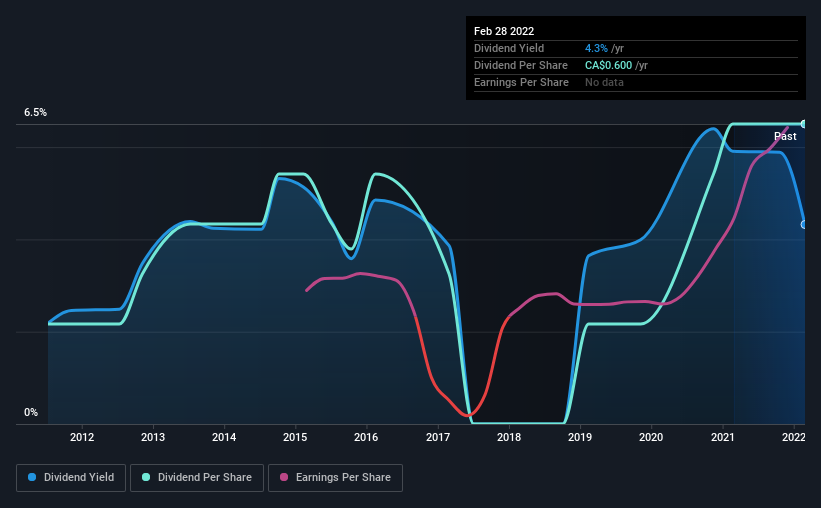
Task: Click the 'No data' earnings value
Action: pyautogui.click(x=604, y=82)
